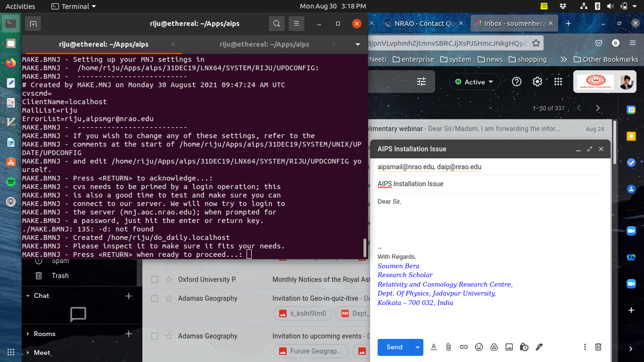
Task: Star the Oxford University P. email
Action: point(168,280)
